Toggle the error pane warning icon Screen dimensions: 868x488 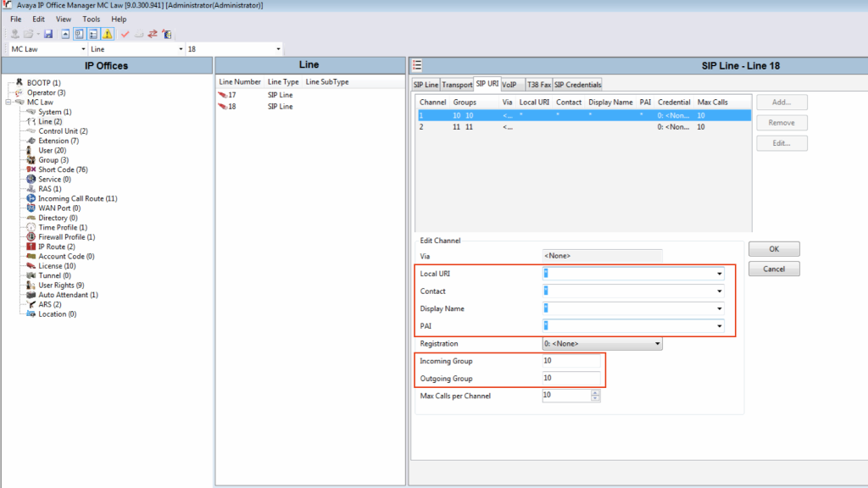click(108, 34)
